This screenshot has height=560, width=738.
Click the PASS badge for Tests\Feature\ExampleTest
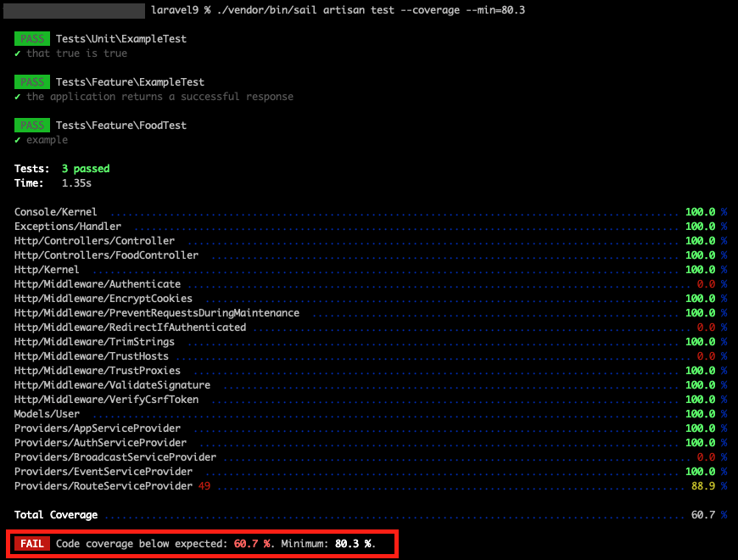32,82
